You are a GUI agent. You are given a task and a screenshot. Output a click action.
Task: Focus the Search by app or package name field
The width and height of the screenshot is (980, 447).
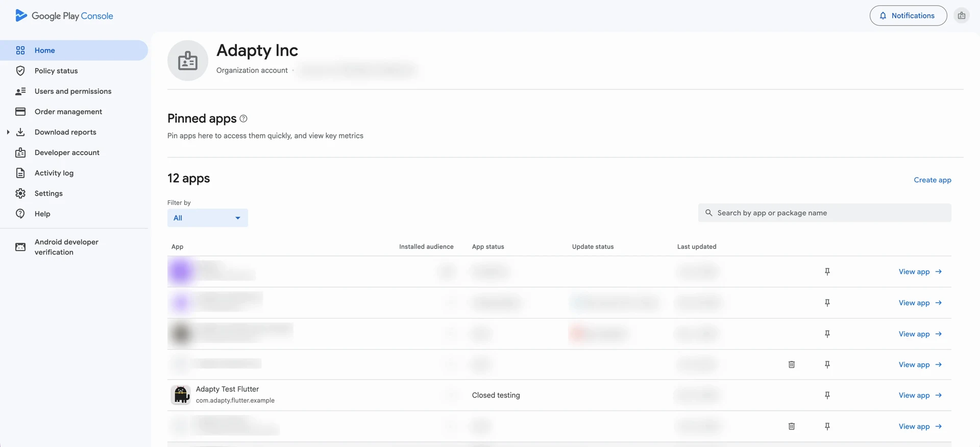pos(825,213)
